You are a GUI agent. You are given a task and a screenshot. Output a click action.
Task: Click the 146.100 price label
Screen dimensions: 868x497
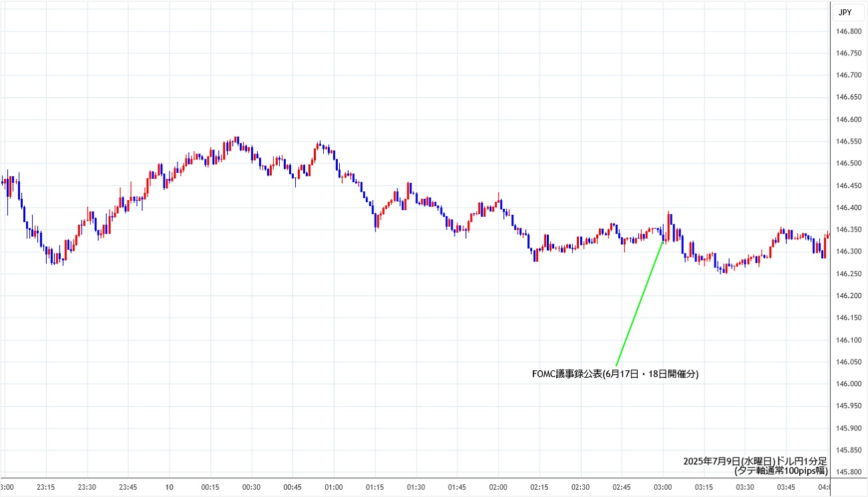848,340
